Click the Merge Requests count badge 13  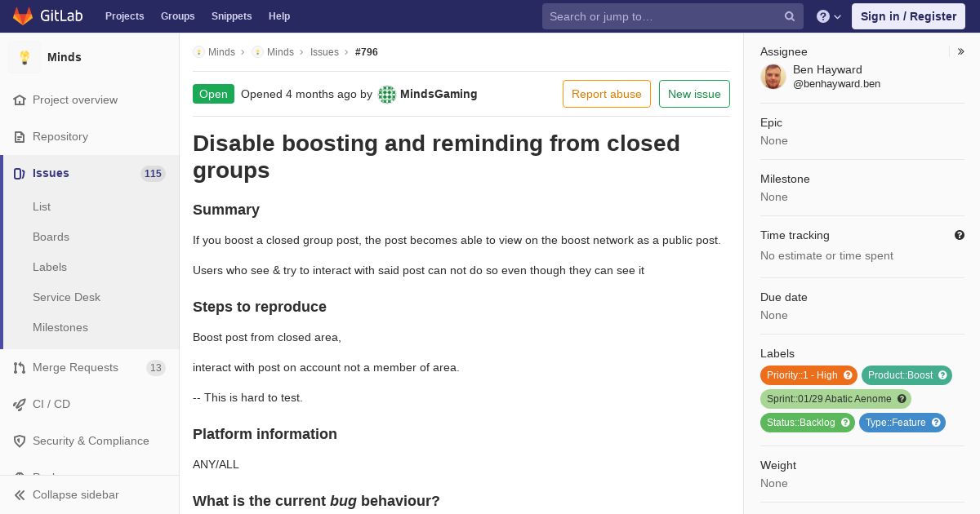pyautogui.click(x=156, y=368)
